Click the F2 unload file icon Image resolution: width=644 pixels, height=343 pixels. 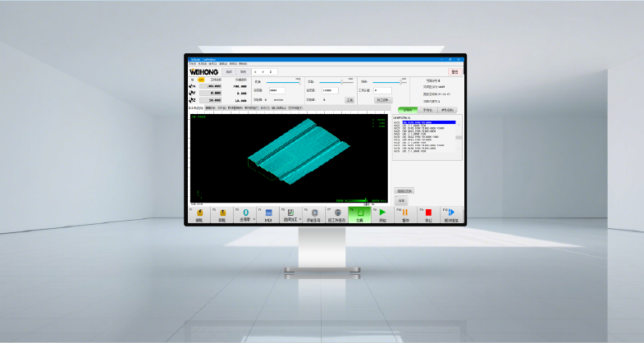point(222,213)
